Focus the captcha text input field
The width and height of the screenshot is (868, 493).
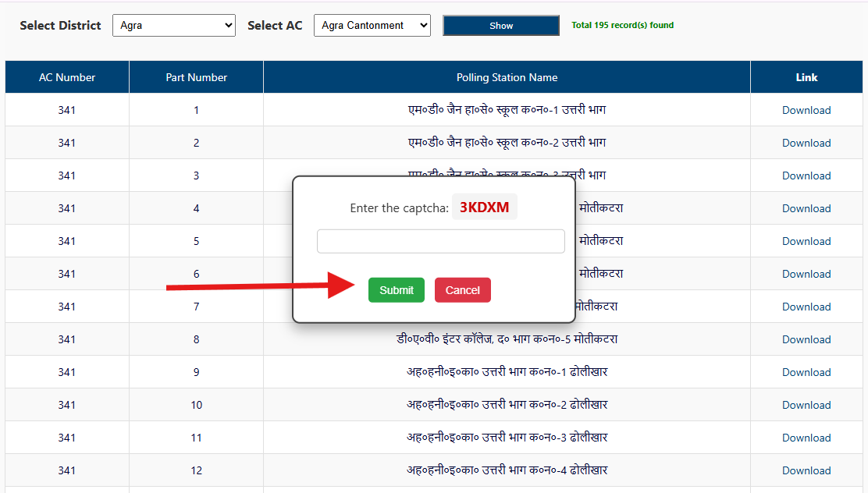coord(441,241)
